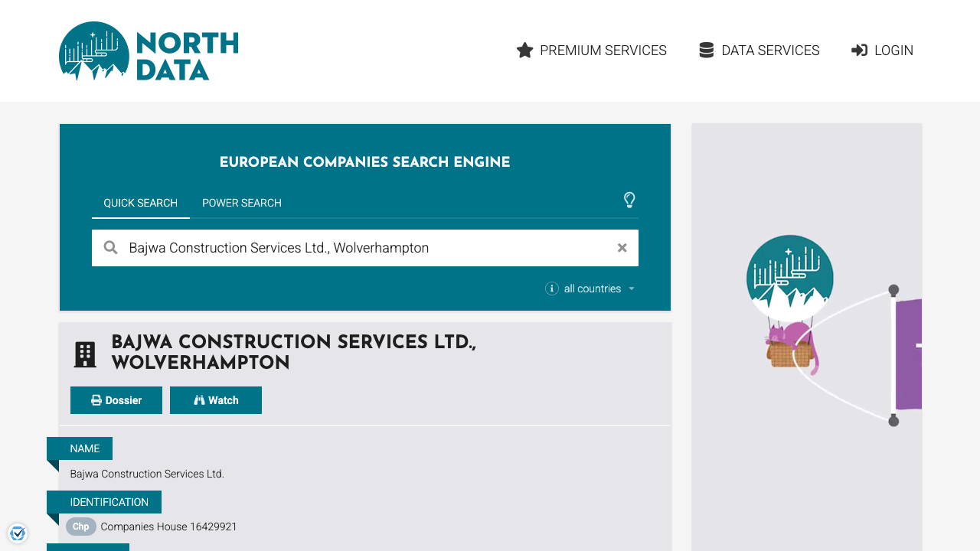
Task: Switch to the POWER SEARCH tab
Action: coord(241,203)
